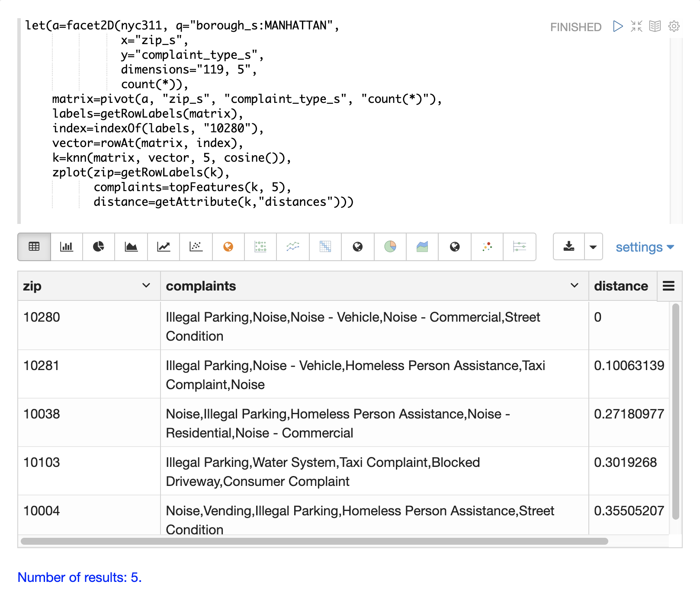
Task: Open the zip column sort menu
Action: 146,286
